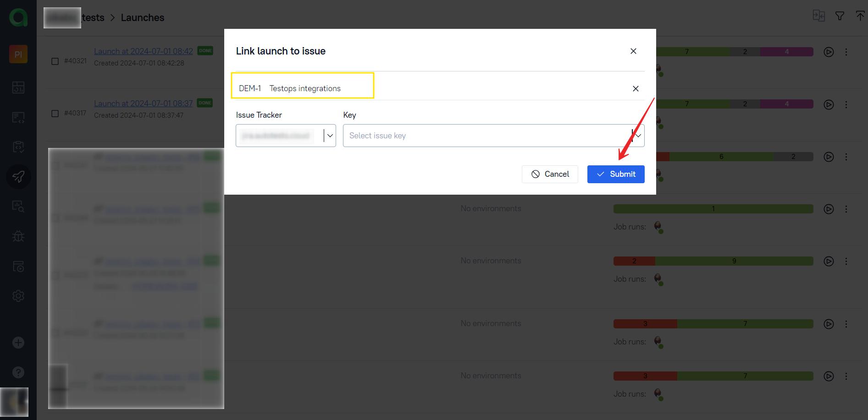Open kebab menu on the 2 and 9 bar row
Image resolution: width=868 pixels, height=420 pixels.
click(846, 261)
